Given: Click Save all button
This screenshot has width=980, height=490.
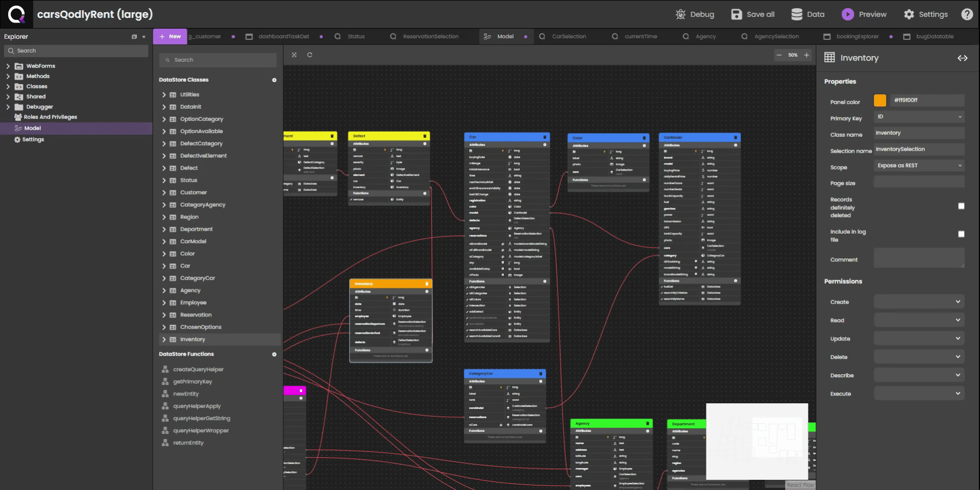Looking at the screenshot, I should (x=753, y=14).
